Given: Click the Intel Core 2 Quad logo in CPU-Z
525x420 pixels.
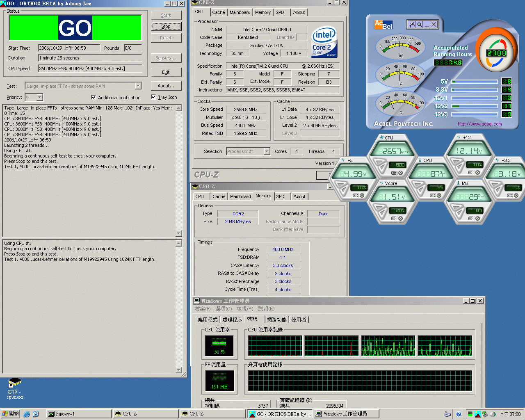Looking at the screenshot, I should pyautogui.click(x=324, y=42).
